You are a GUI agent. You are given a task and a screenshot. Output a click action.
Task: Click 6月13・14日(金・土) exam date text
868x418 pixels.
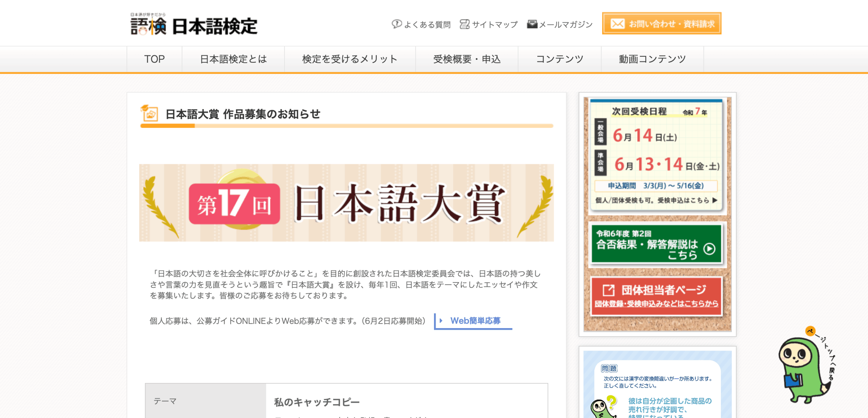667,165
